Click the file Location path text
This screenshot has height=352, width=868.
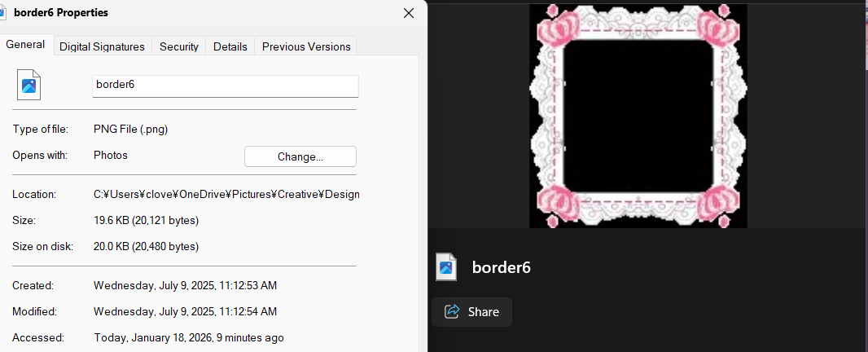tap(226, 195)
